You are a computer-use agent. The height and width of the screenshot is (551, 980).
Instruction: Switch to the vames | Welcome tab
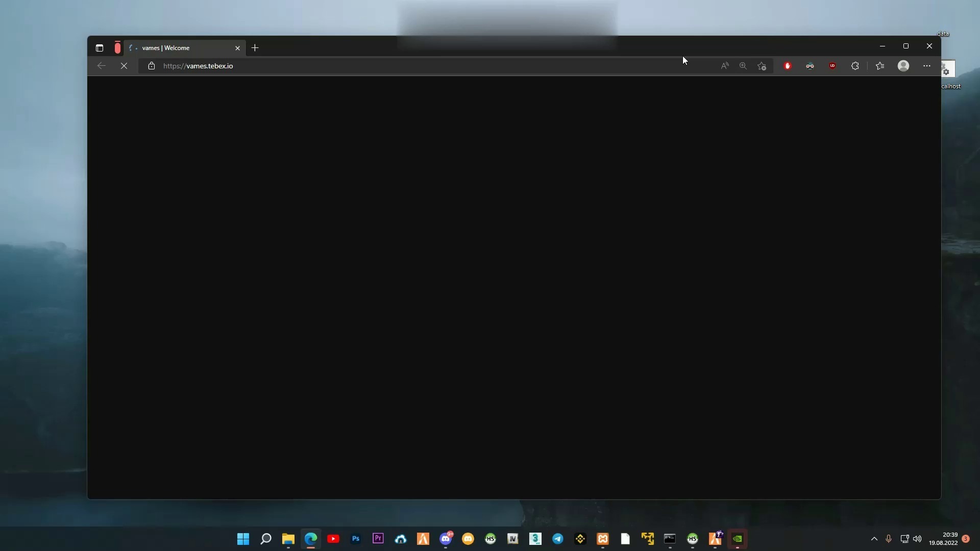point(184,48)
